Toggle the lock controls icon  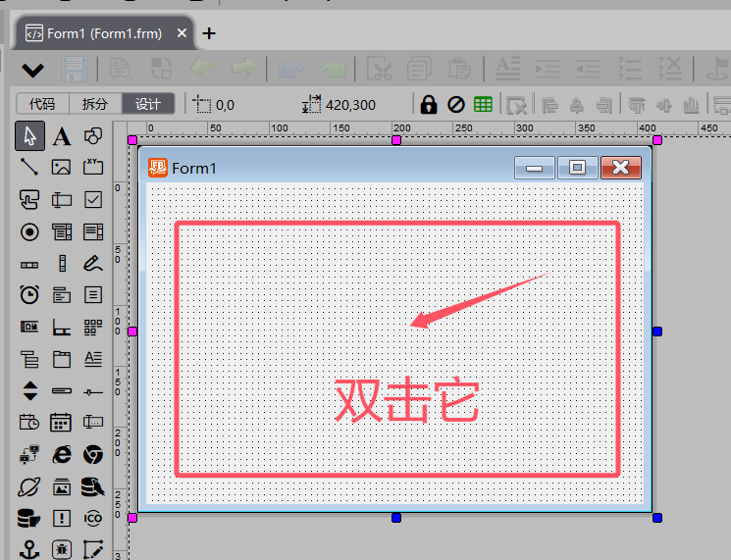point(429,104)
